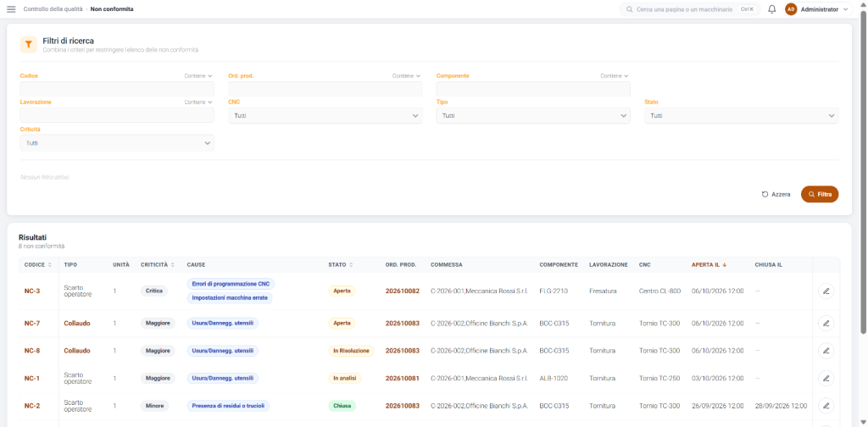Open the NC-7 code link

pos(31,323)
